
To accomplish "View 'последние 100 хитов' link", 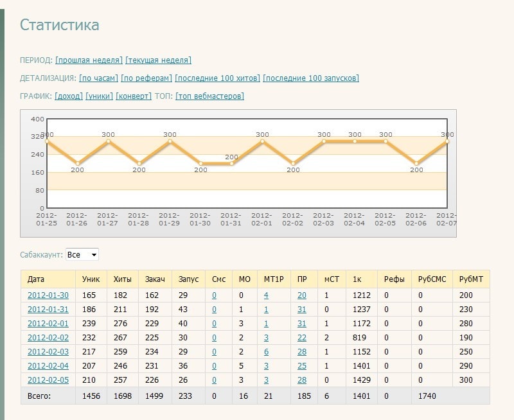I will click(217, 78).
